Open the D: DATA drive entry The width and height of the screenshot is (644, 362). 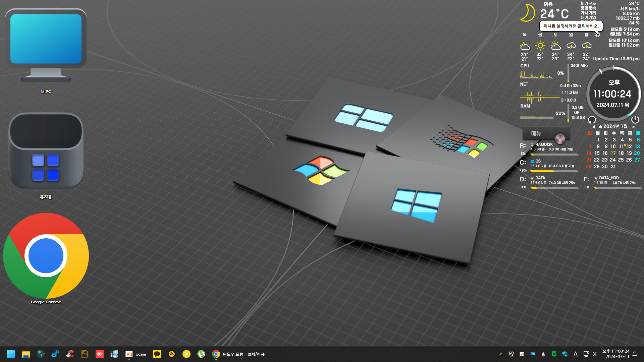coord(549,182)
